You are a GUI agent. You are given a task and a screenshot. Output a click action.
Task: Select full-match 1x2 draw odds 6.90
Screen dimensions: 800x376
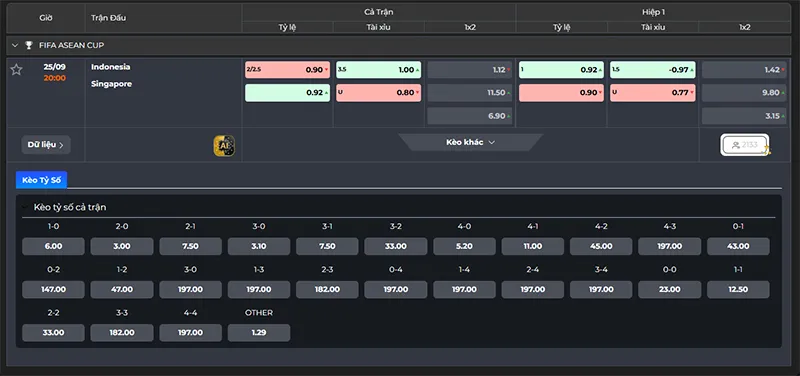pos(470,116)
